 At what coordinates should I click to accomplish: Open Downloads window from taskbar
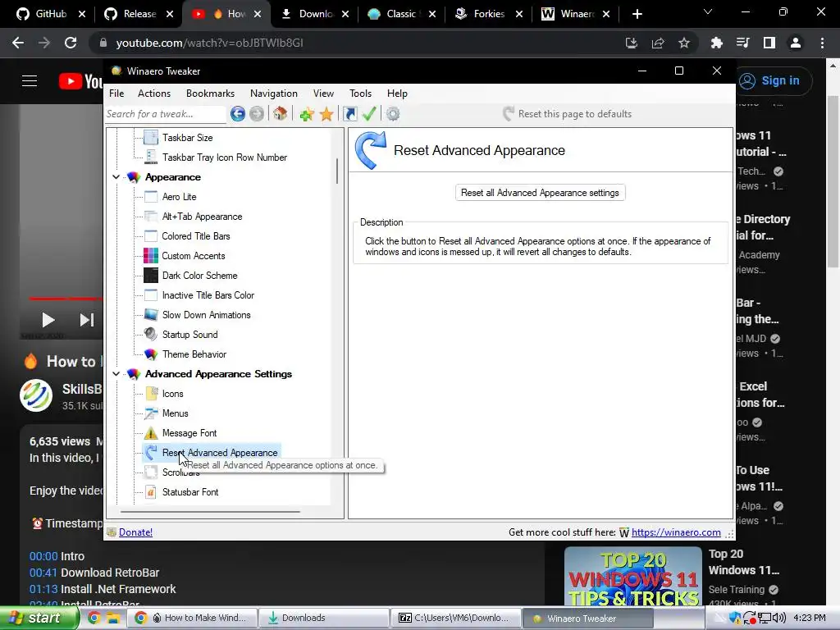point(323,618)
